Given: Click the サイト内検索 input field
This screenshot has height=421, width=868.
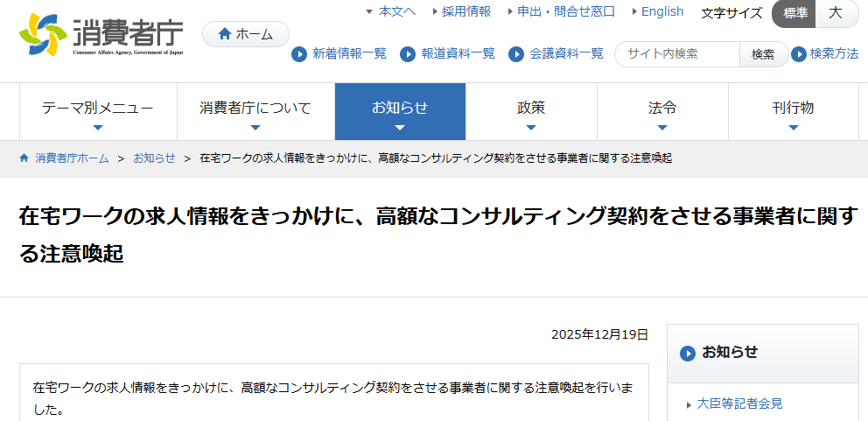Looking at the screenshot, I should tap(676, 54).
